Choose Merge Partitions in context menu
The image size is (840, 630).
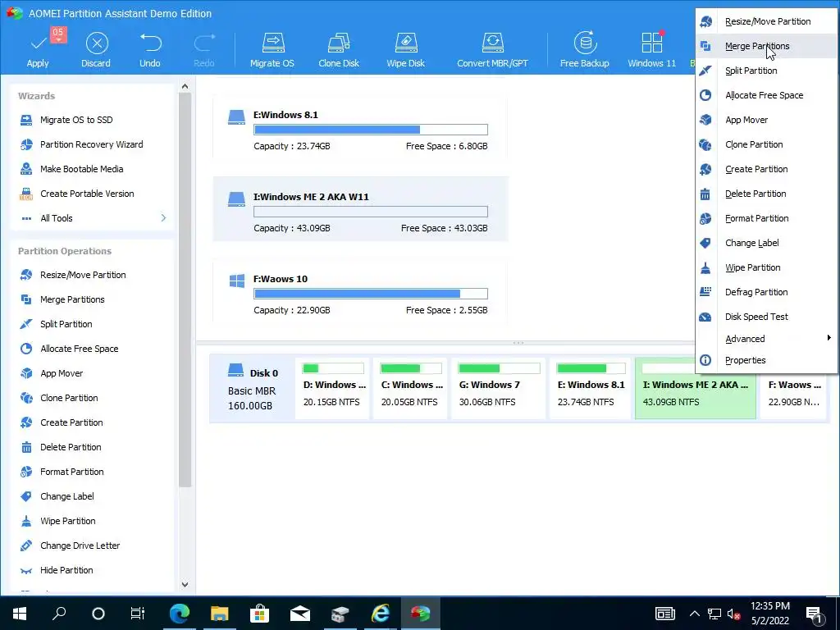click(767, 46)
